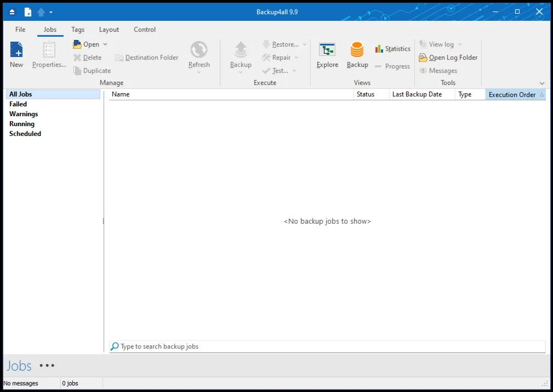Duplicate the selected backup job

point(92,71)
